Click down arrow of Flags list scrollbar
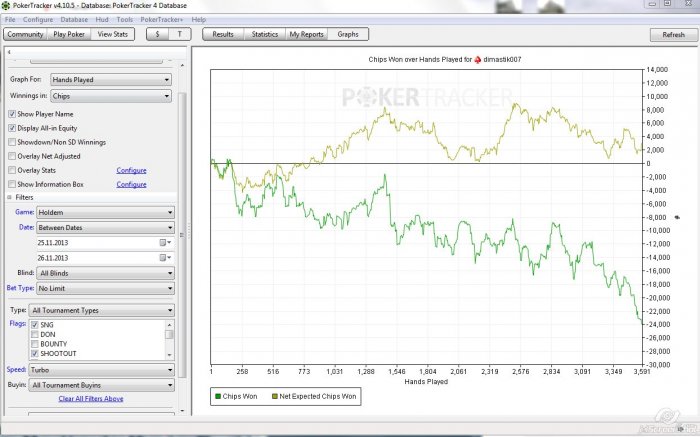This screenshot has height=437, width=700. [169, 355]
